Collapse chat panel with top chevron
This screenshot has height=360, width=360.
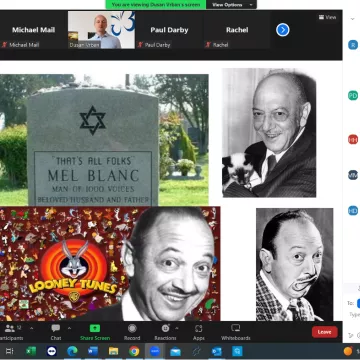pos(353,19)
